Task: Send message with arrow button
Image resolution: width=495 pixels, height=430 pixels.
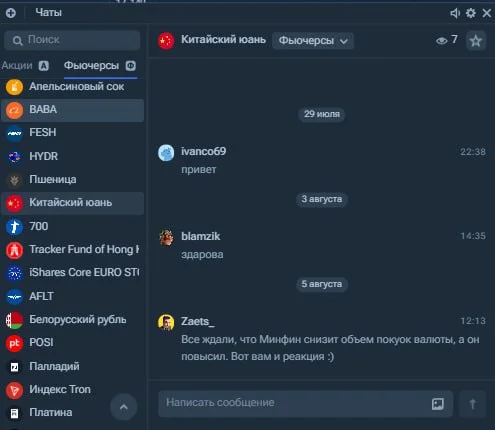Action: pyautogui.click(x=472, y=404)
